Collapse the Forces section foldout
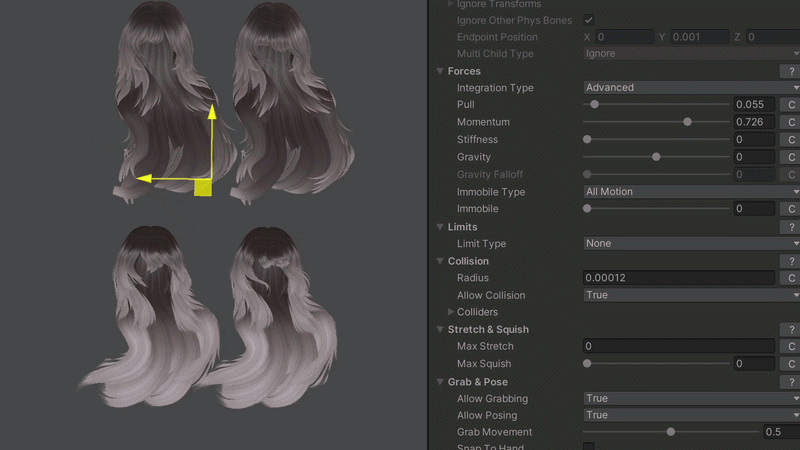The width and height of the screenshot is (800, 450). [441, 71]
